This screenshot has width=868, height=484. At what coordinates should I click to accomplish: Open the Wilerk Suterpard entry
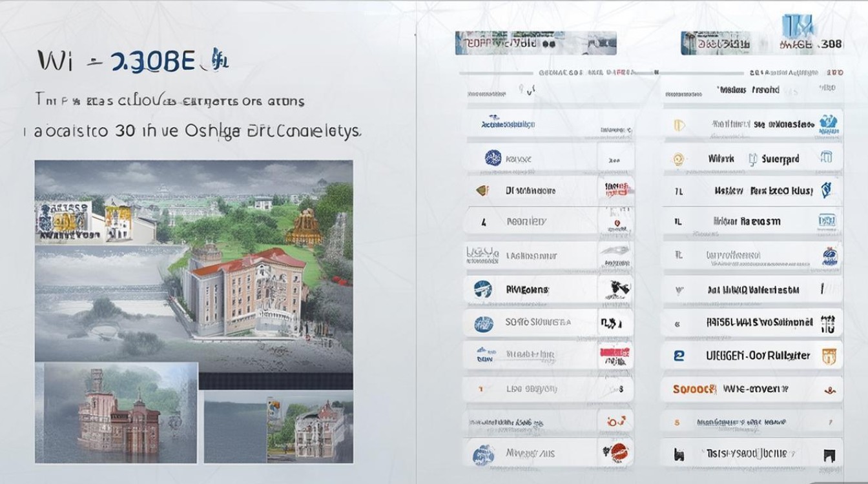752,158
